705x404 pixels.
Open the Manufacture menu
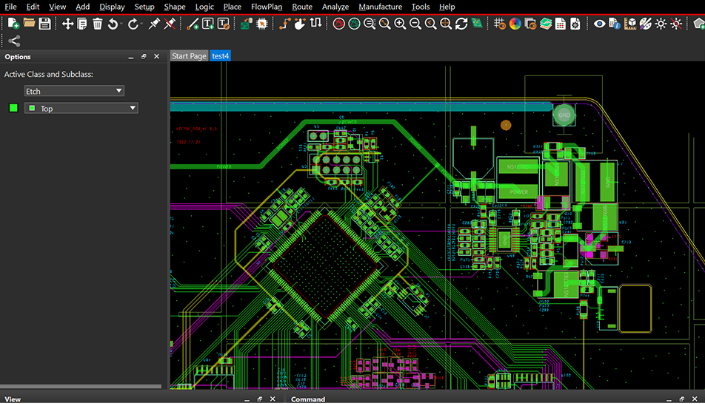click(380, 7)
